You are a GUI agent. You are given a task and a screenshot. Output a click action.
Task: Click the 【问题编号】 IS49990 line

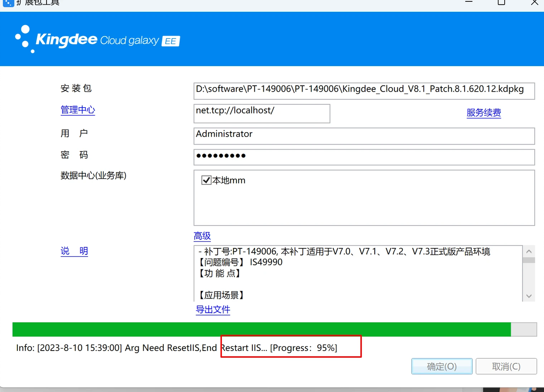[x=240, y=262]
